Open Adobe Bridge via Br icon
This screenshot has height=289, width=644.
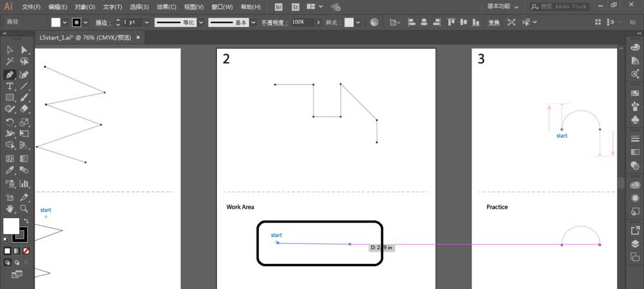pos(279,7)
